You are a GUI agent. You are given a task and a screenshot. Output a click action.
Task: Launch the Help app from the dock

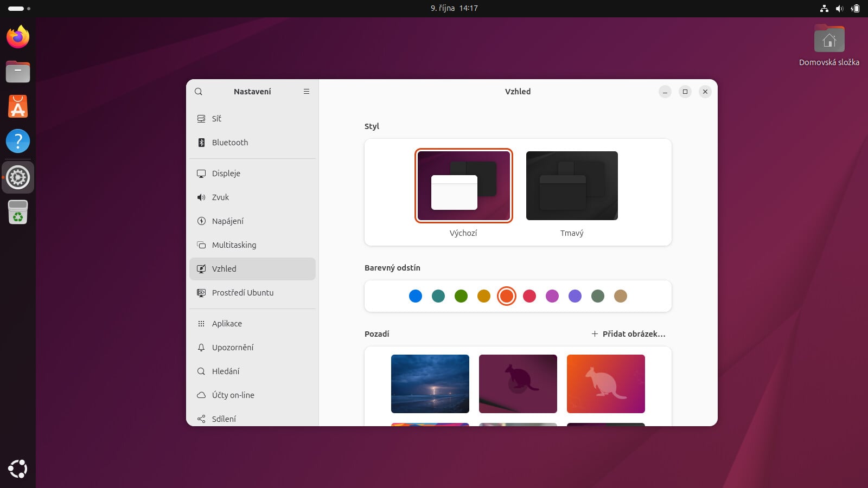(x=18, y=141)
